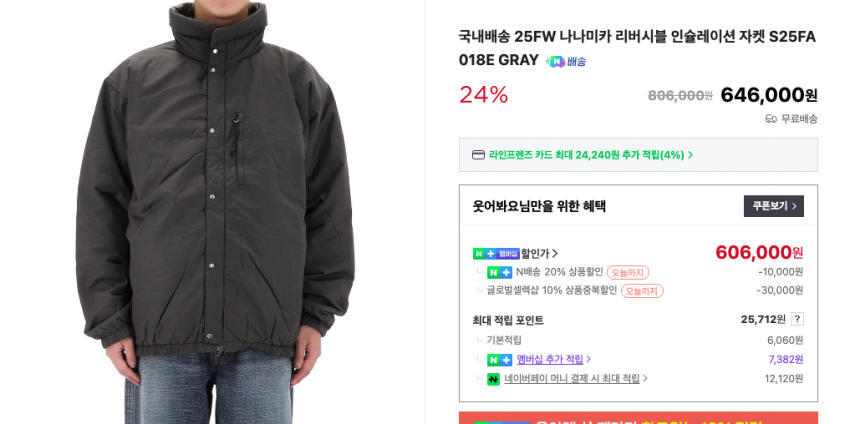Image resolution: width=850 pixels, height=424 pixels.
Task: Click the 라인프렌즈 카드 최대 24,240원 적립 text
Action: (x=587, y=155)
